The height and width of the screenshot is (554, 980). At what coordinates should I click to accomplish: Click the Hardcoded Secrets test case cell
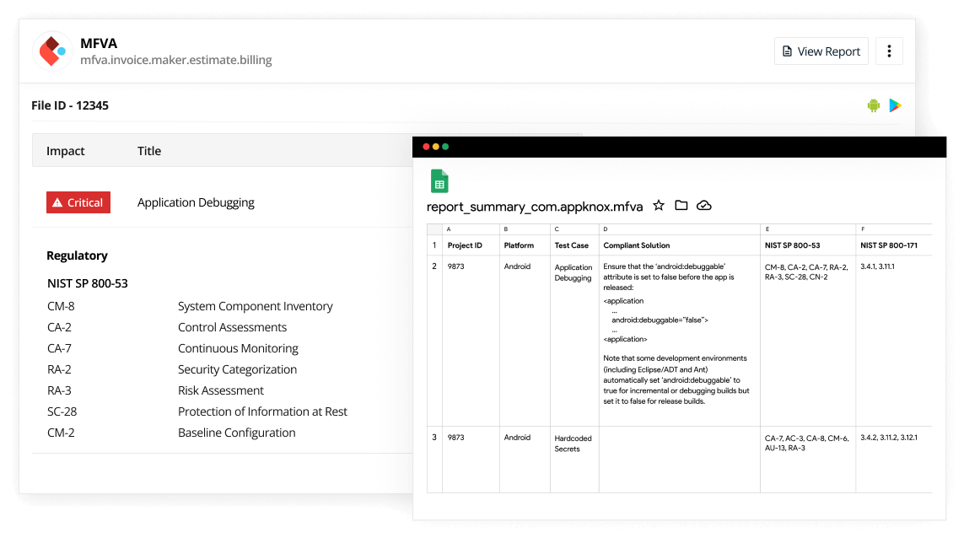tap(574, 459)
